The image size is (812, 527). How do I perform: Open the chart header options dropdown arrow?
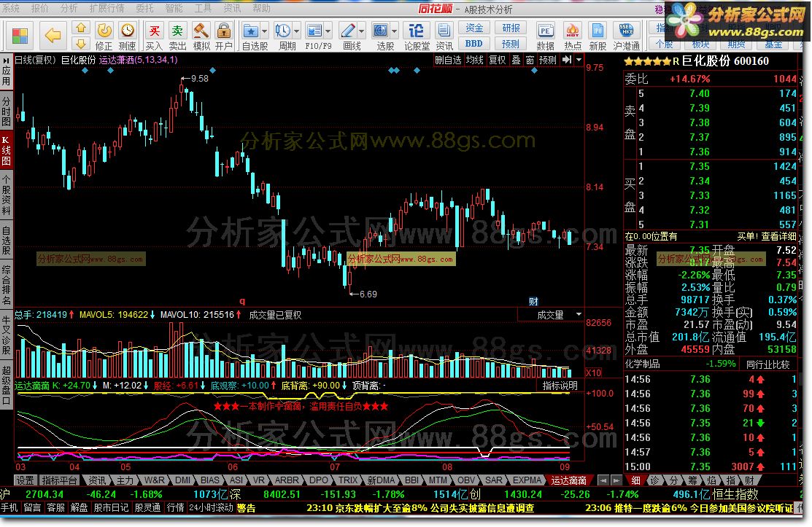(579, 60)
